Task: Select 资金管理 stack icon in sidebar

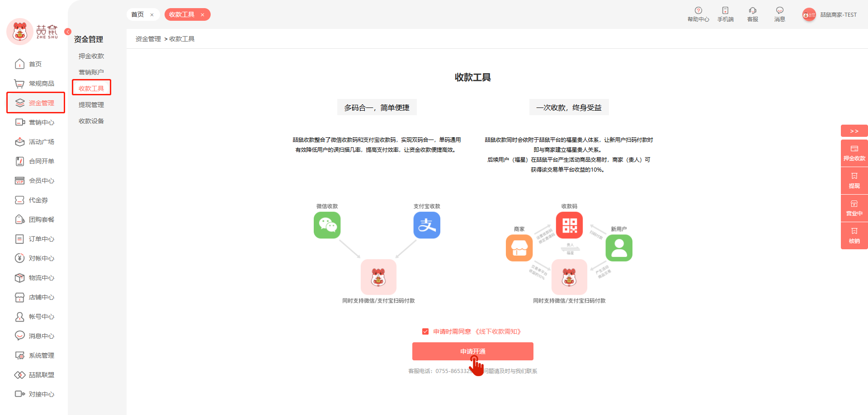Action: coord(20,103)
